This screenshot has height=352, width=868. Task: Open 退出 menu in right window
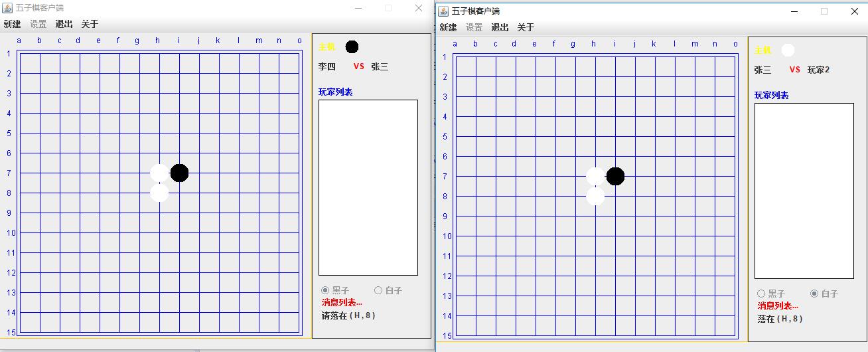click(x=500, y=27)
